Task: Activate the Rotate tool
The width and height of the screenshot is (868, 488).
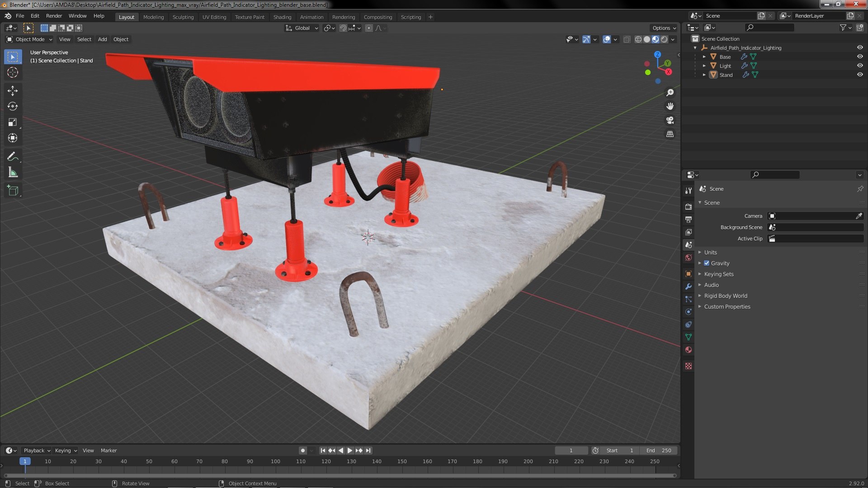Action: (13, 107)
